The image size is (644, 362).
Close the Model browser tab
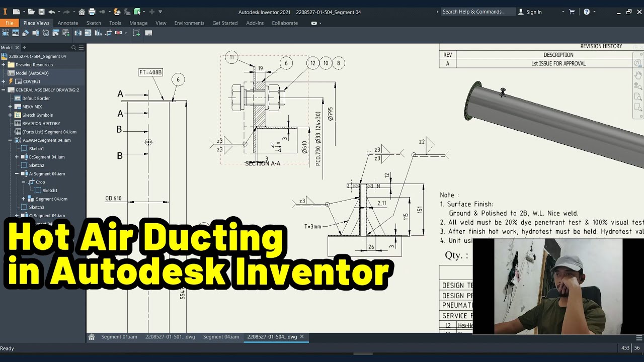[18, 48]
